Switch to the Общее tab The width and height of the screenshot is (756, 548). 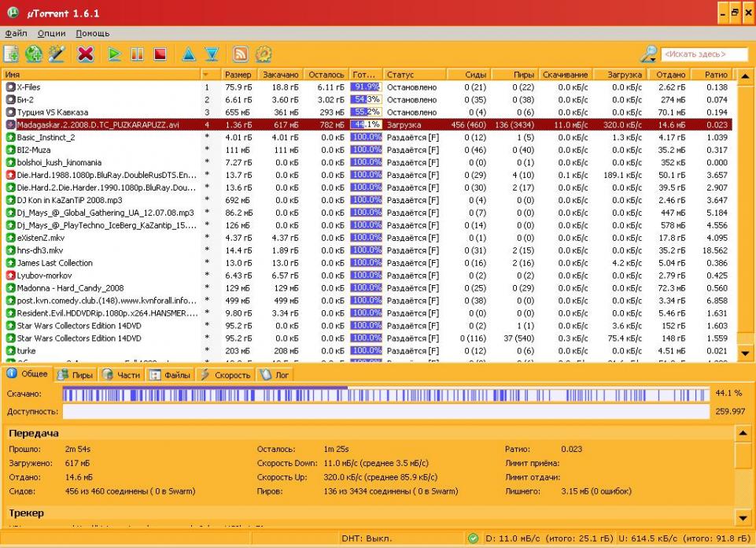[x=27, y=374]
